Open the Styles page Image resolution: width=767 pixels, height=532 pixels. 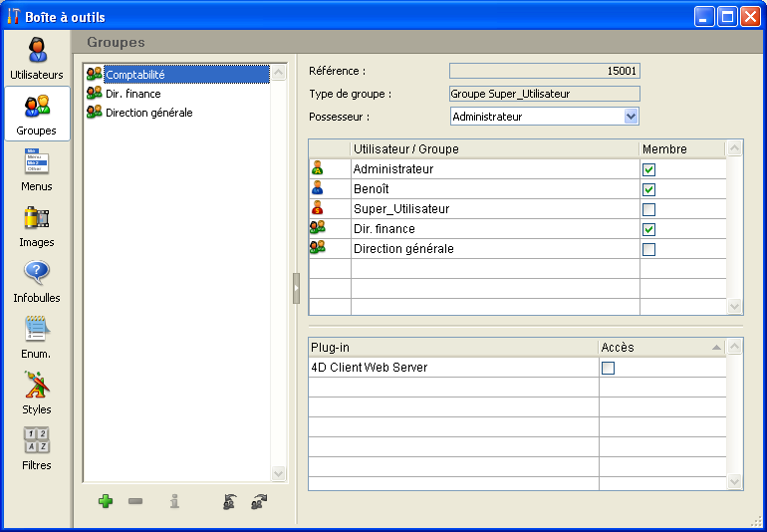pos(37,394)
